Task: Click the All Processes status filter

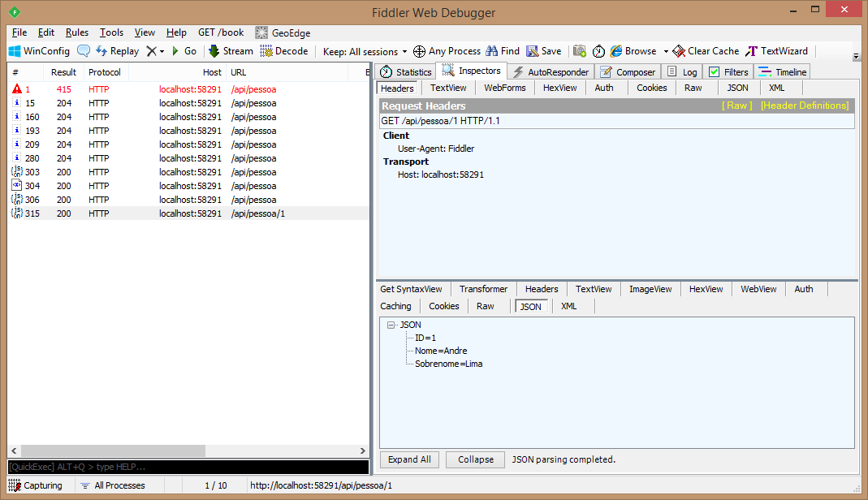Action: (113, 485)
